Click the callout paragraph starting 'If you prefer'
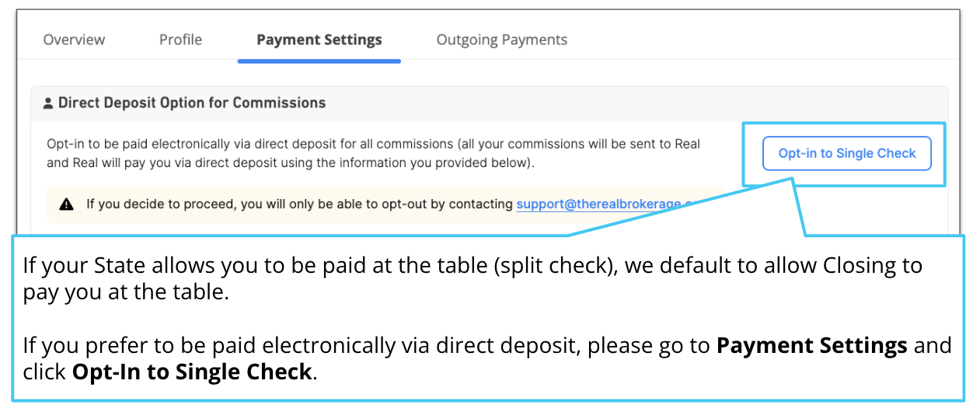Viewport: 980px width, 419px height. (487, 358)
